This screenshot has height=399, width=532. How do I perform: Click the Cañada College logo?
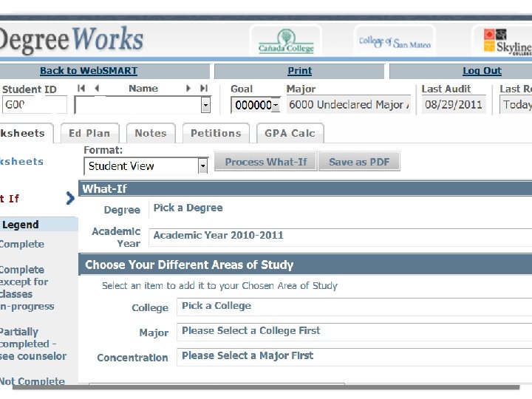pyautogui.click(x=286, y=41)
